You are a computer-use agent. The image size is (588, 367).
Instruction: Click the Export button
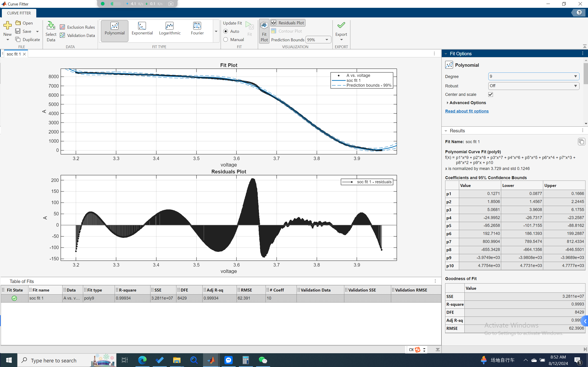coord(341,29)
